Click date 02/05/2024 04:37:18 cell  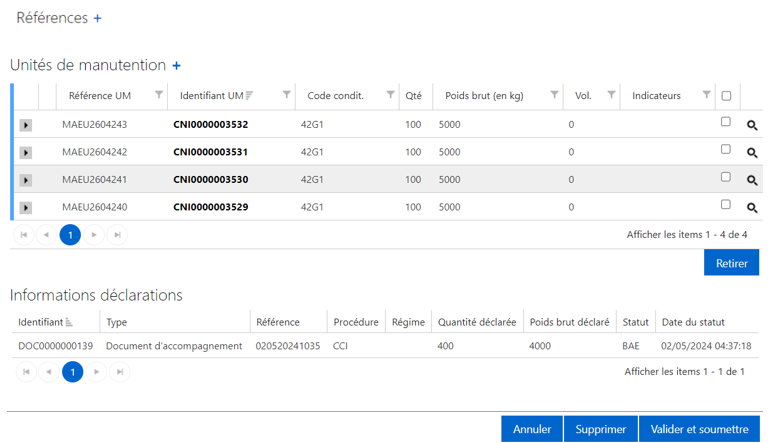click(706, 346)
